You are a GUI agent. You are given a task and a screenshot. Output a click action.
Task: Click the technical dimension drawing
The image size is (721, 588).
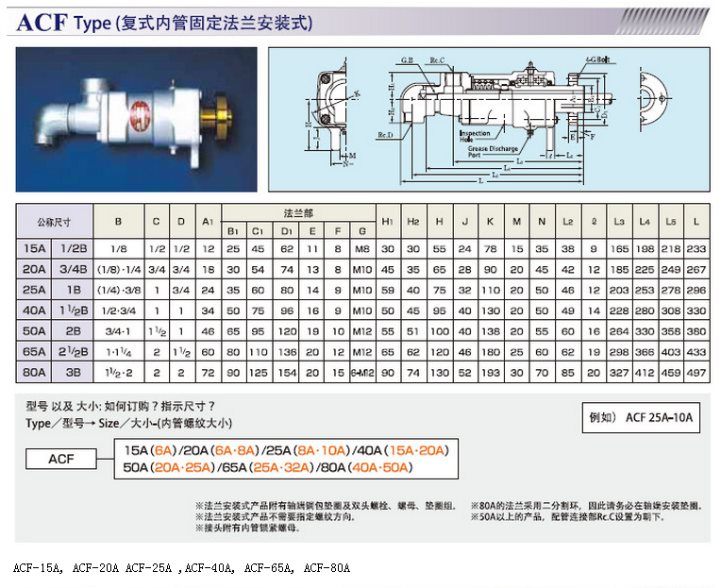point(489,120)
